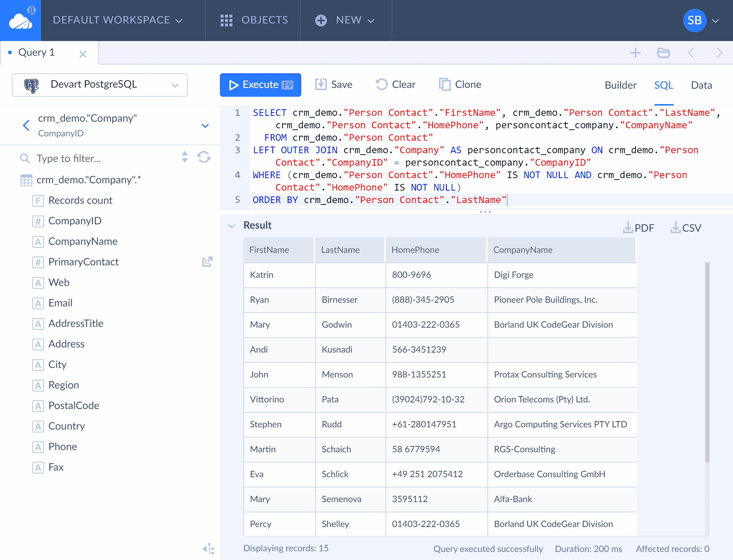Collapse the left object panel
The width and height of the screenshot is (733, 560).
click(208, 548)
